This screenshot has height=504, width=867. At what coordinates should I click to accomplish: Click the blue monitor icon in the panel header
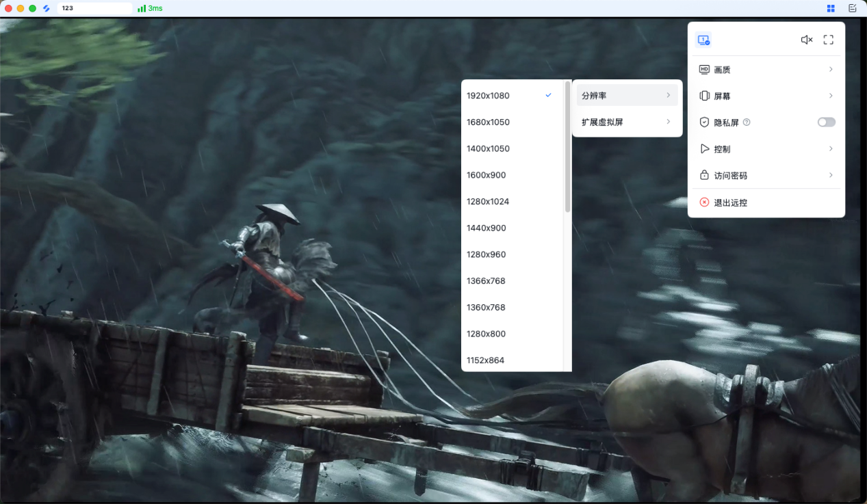703,40
